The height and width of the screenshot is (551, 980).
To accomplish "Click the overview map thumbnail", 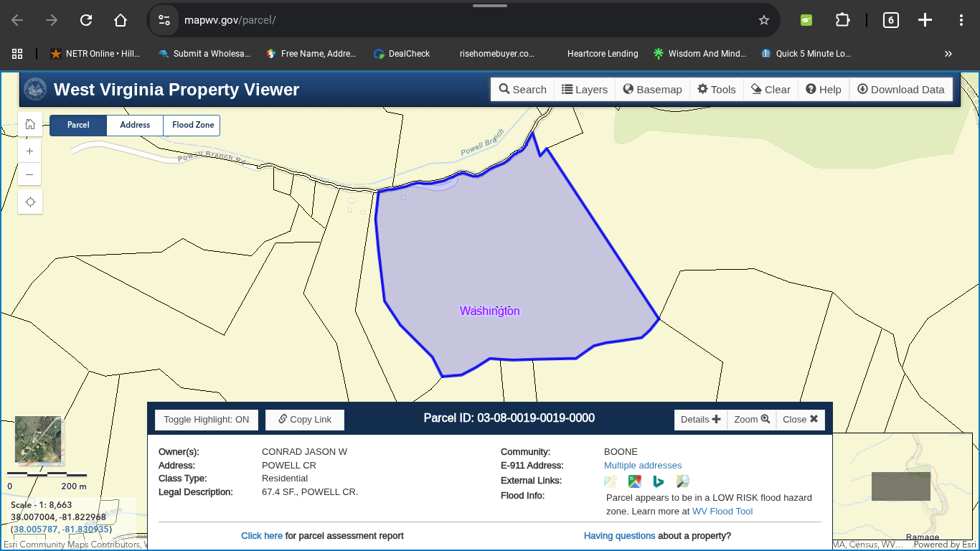I will [39, 439].
